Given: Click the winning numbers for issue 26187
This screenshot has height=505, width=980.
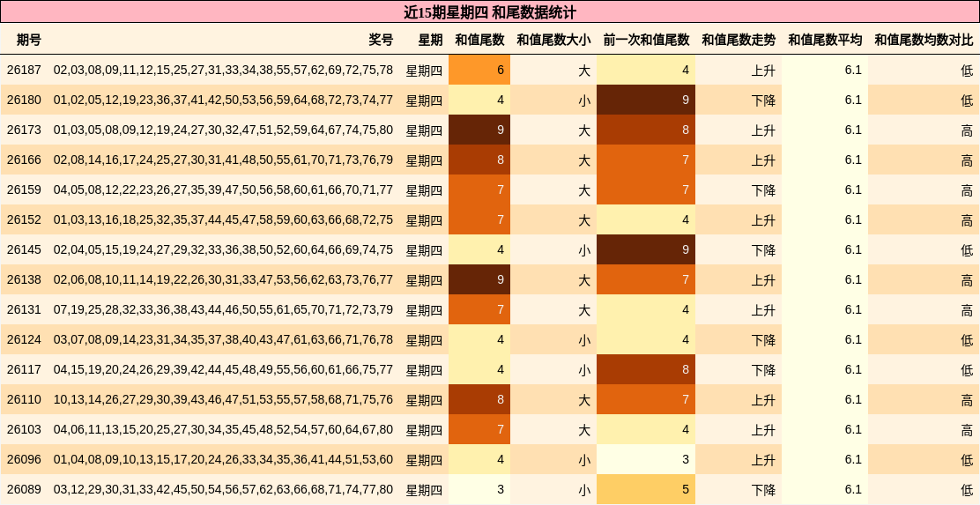Looking at the screenshot, I should (x=223, y=70).
